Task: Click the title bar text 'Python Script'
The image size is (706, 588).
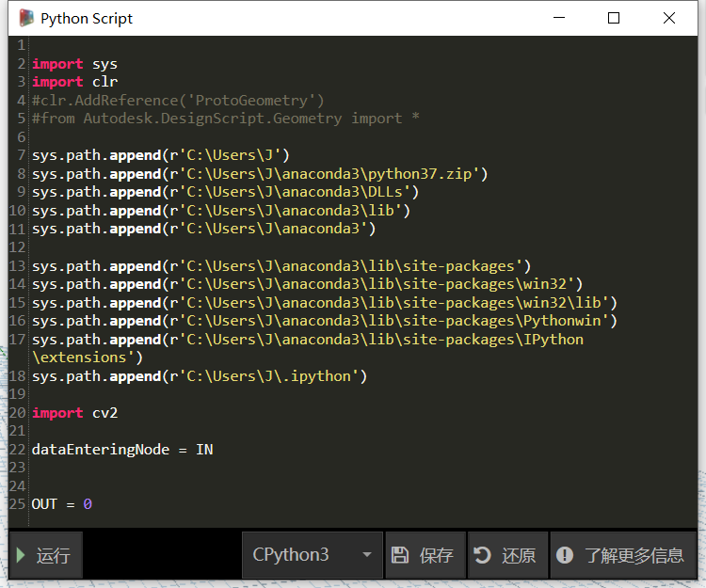Action: (87, 19)
